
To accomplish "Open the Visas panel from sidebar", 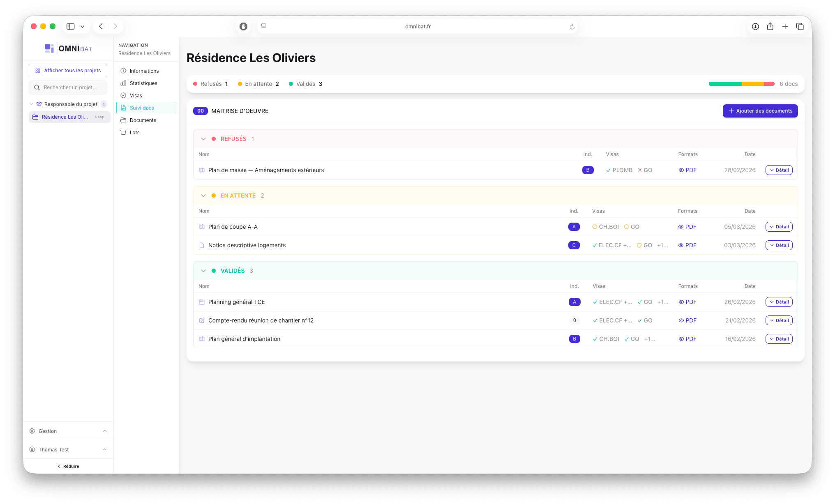I will [x=123, y=95].
